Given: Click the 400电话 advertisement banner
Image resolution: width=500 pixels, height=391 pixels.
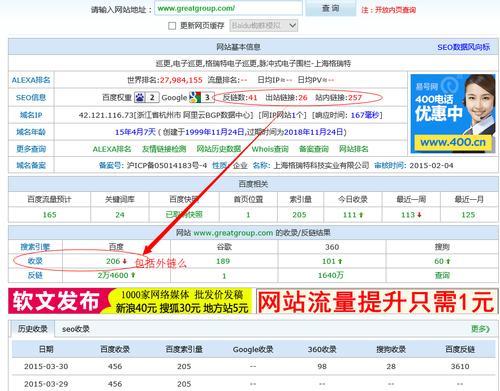Looking at the screenshot, I should 453,114.
